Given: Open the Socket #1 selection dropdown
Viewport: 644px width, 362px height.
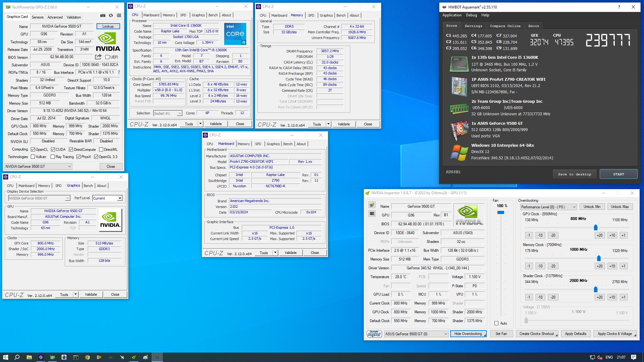Looking at the screenshot, I should 168,113.
